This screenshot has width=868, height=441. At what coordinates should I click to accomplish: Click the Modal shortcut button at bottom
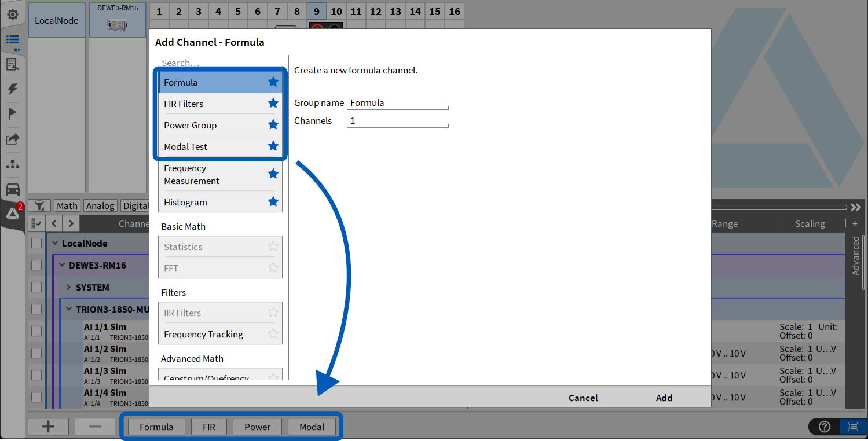pos(312,427)
